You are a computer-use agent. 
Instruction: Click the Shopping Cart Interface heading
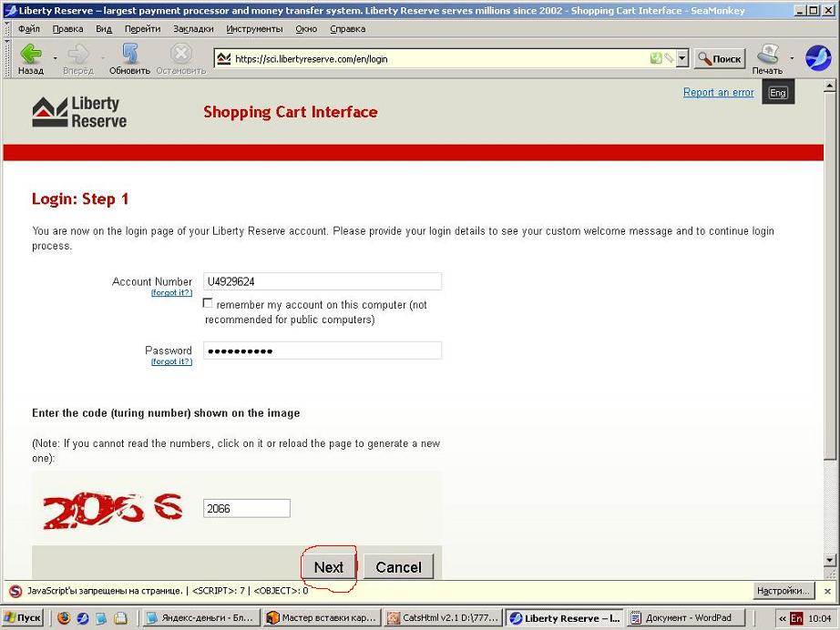pyautogui.click(x=291, y=112)
